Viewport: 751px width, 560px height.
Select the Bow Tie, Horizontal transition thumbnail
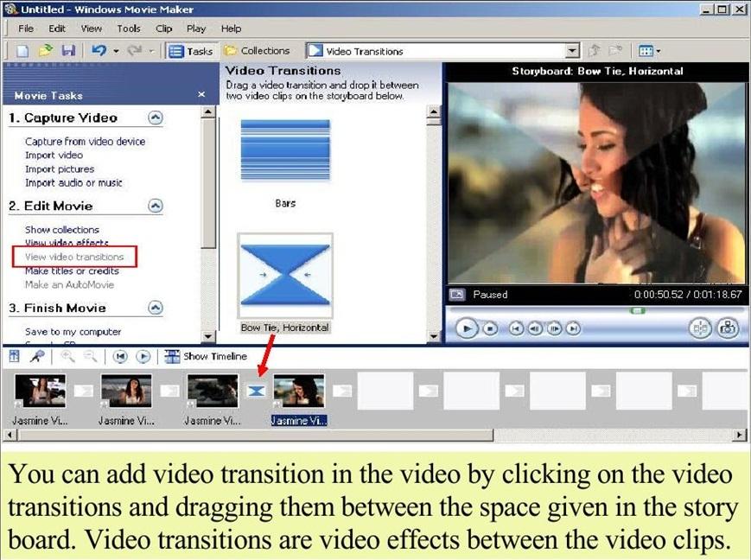coord(285,276)
